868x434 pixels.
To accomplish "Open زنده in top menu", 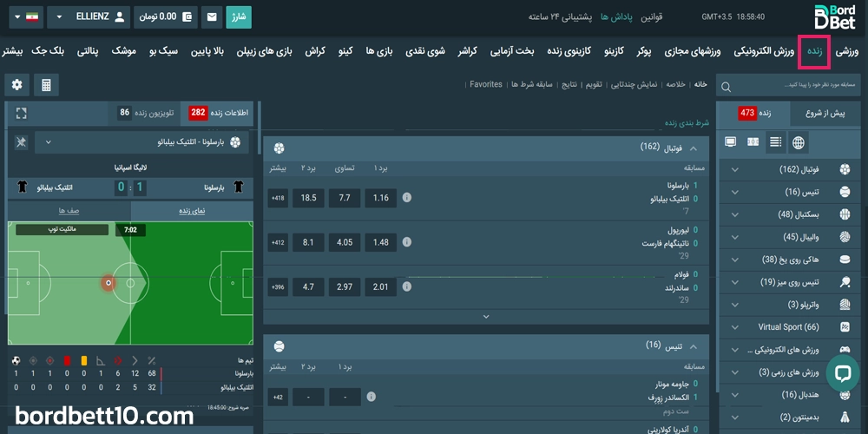I will [x=814, y=51].
